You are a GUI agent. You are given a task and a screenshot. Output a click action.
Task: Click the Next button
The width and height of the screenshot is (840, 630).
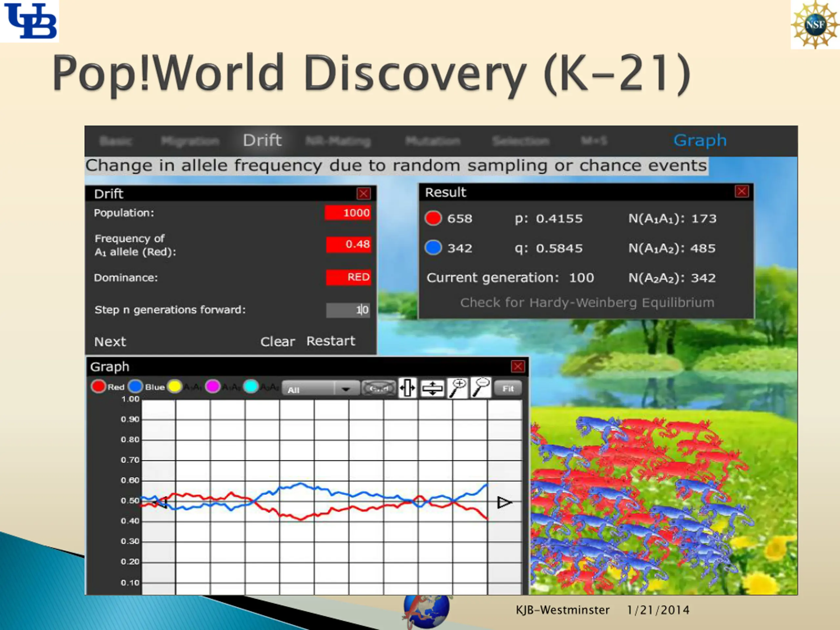click(x=110, y=341)
